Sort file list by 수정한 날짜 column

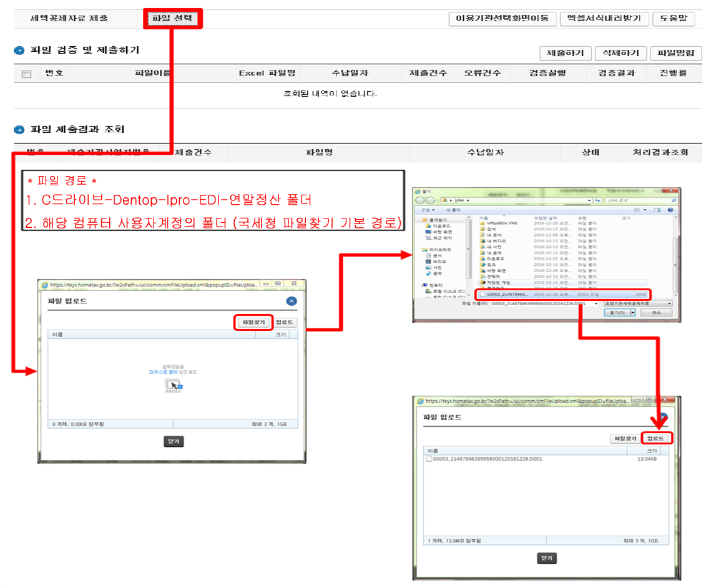[x=545, y=218]
